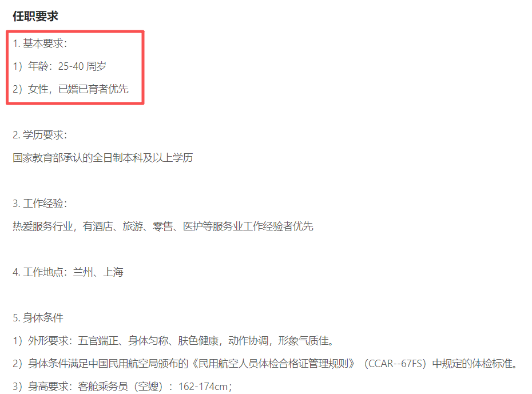Image resolution: width=532 pixels, height=394 pixels.
Task: Select the 1. 基本要求 line
Action: tap(40, 43)
